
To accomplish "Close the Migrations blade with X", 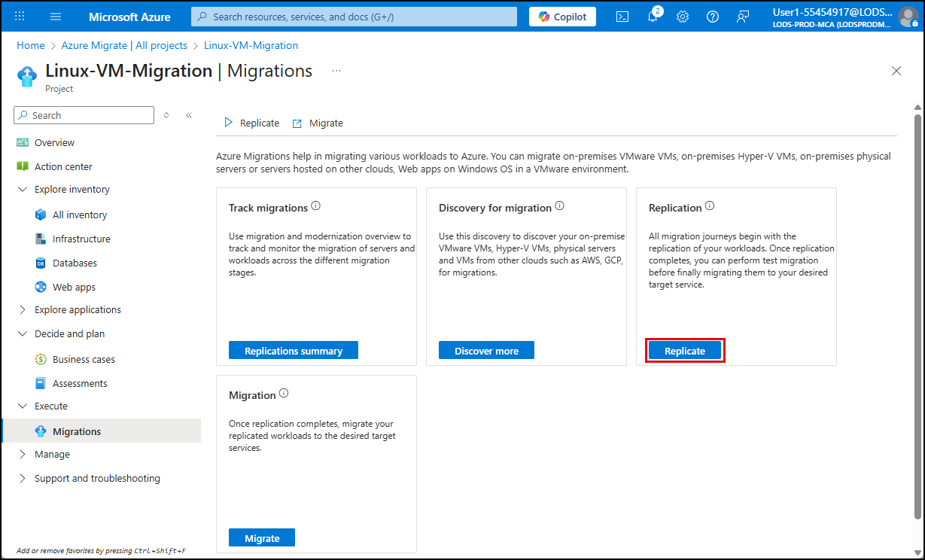I will tap(896, 71).
